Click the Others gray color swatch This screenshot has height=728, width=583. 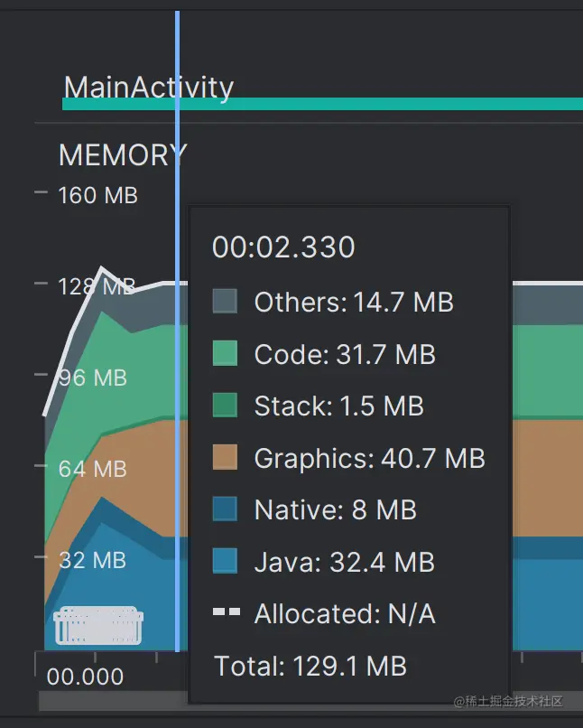[x=225, y=302]
